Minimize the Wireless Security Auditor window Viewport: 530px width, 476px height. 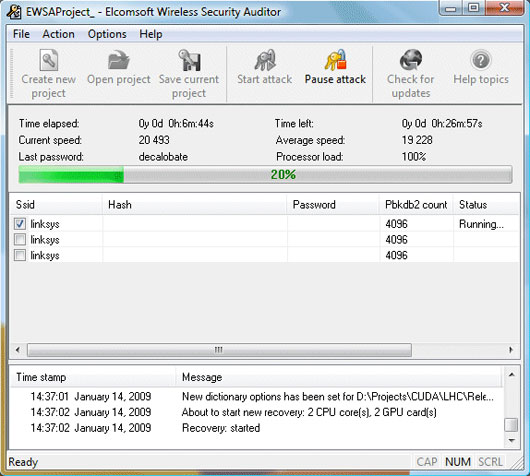pyautogui.click(x=451, y=8)
